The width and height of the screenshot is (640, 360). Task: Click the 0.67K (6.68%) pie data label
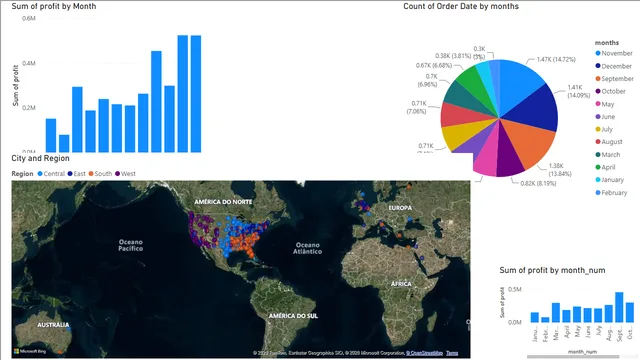434,66
